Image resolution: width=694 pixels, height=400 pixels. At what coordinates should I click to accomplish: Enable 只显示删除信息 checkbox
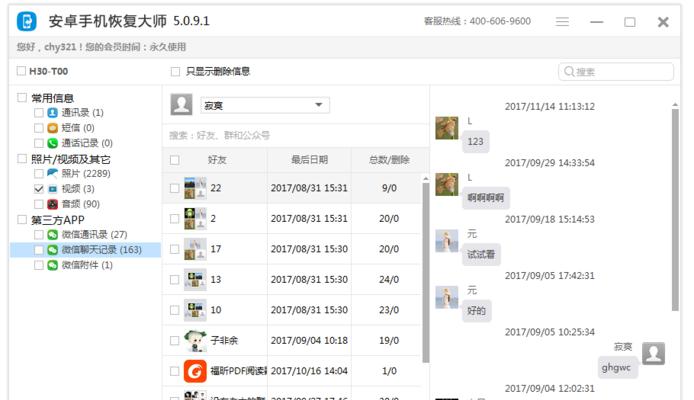(175, 71)
